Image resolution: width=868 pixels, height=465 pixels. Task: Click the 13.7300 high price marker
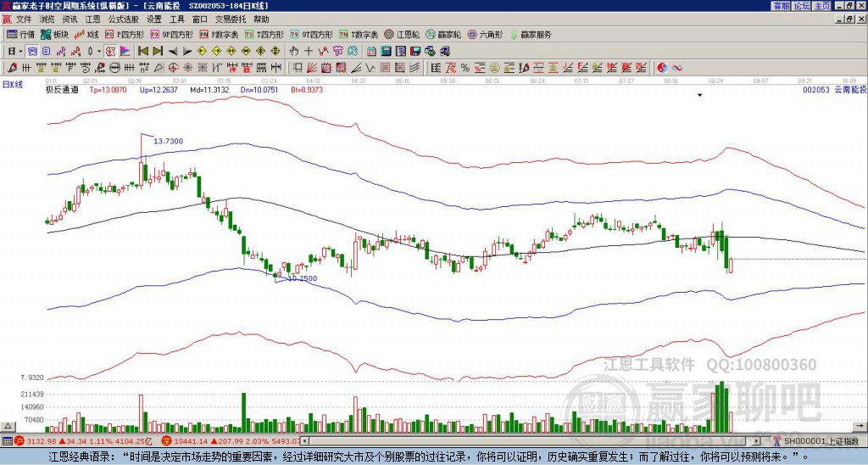(x=168, y=142)
